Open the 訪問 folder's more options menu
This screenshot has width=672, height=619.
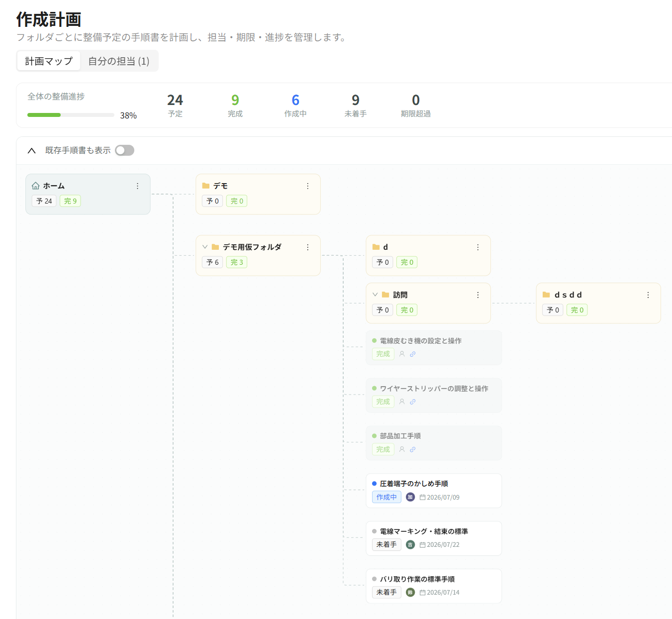(x=478, y=295)
